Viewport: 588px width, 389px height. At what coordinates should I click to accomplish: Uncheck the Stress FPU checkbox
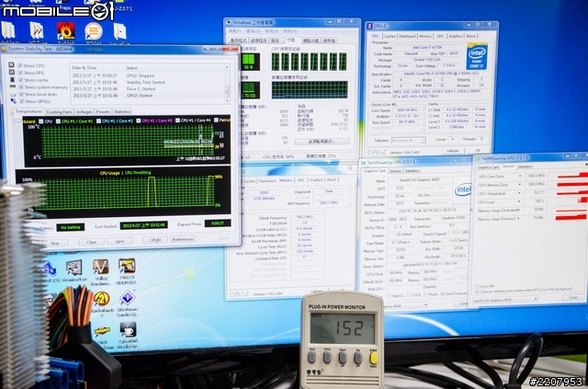(x=20, y=73)
